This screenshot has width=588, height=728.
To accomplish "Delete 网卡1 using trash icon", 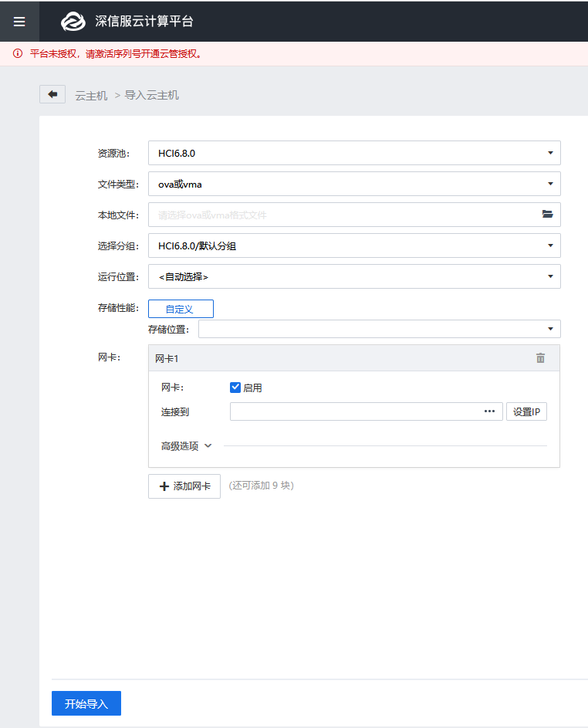I will pos(540,358).
